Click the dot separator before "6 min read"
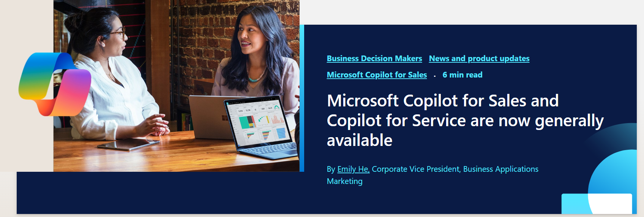 [434, 76]
